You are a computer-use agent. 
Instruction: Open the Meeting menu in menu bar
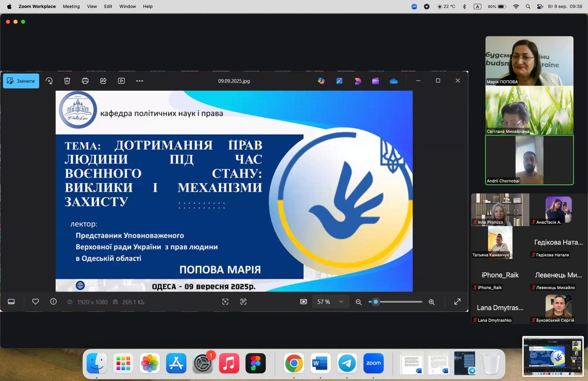pyautogui.click(x=71, y=6)
